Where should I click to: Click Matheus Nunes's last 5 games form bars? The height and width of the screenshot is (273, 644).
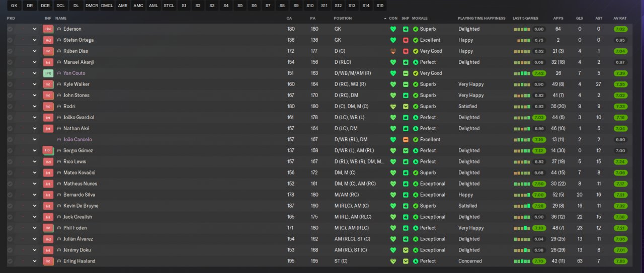tap(522, 184)
